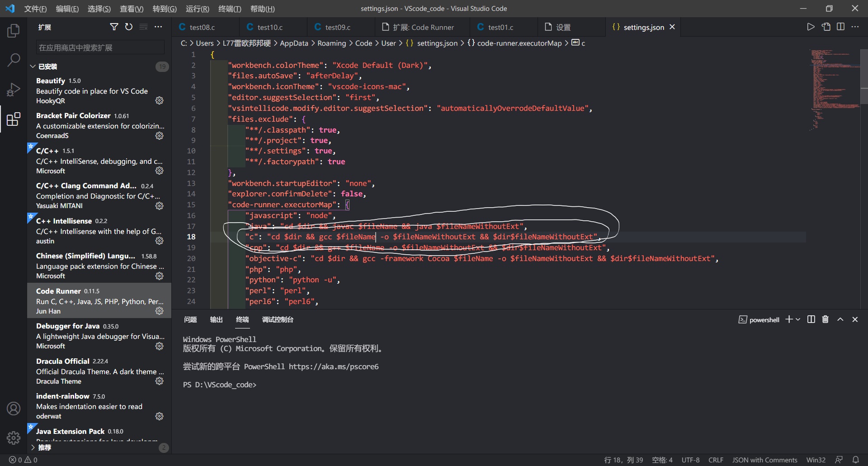This screenshot has height=466, width=868.
Task: Maximize the terminal panel size
Action: (x=840, y=319)
